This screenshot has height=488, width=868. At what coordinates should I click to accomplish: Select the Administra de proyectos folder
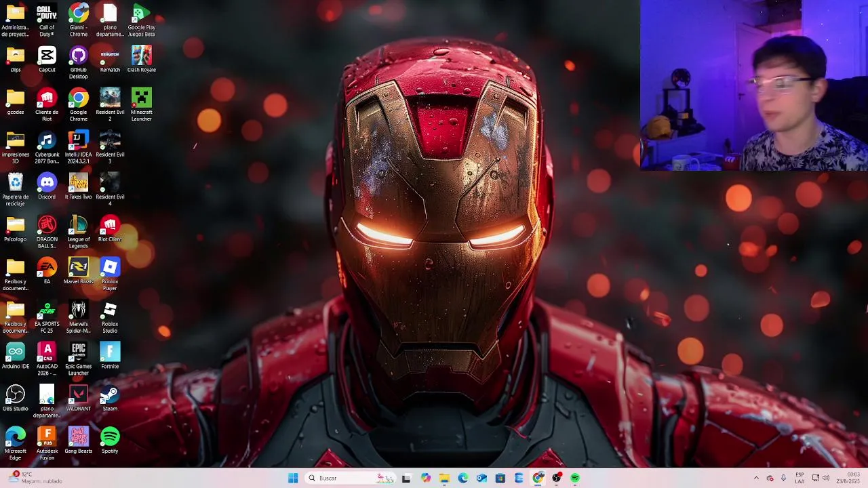click(16, 20)
